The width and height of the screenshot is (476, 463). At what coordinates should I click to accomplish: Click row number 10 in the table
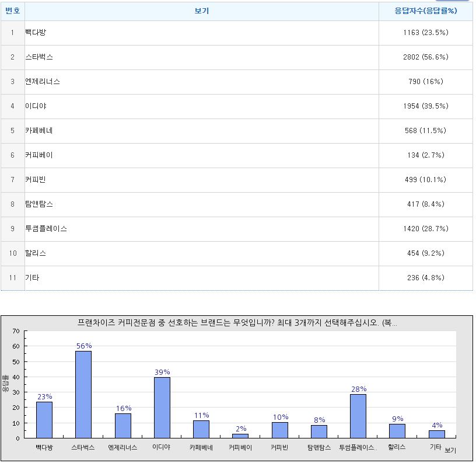[12, 253]
